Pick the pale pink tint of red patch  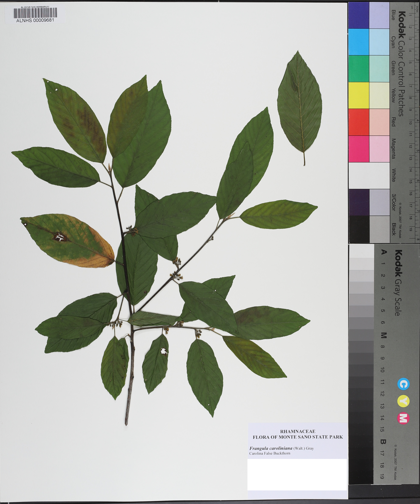point(379,122)
